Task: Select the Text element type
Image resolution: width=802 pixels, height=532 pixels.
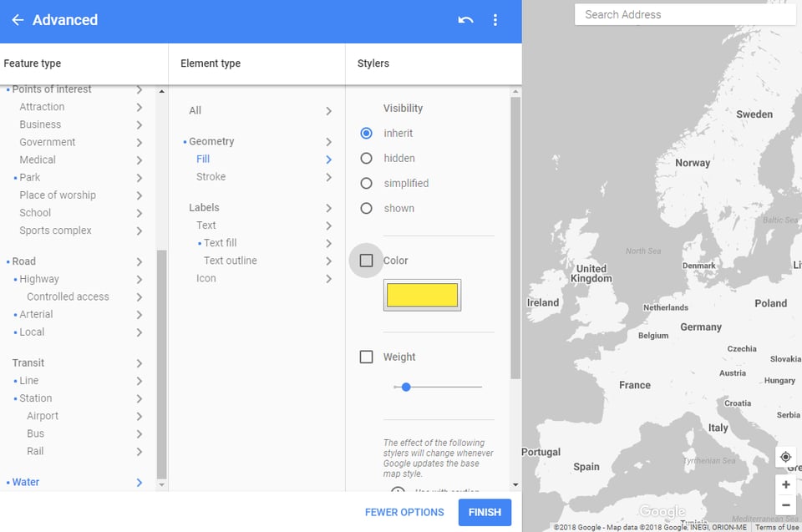Action: tap(206, 225)
